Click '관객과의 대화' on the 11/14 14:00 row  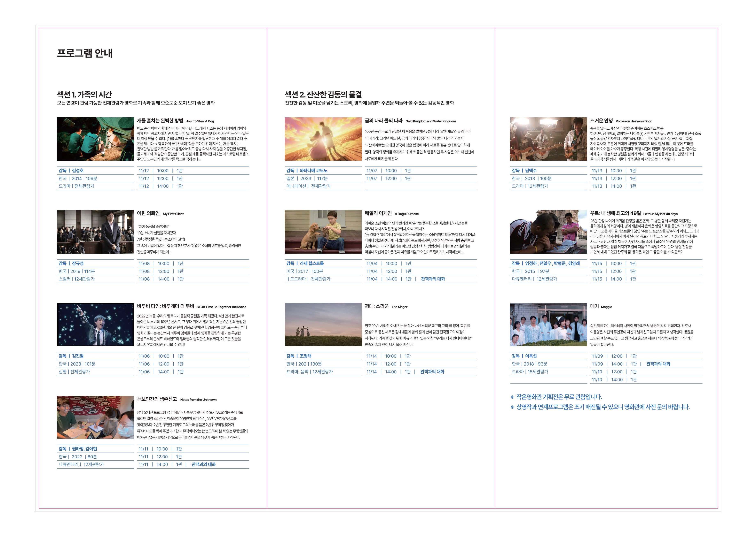click(x=432, y=372)
